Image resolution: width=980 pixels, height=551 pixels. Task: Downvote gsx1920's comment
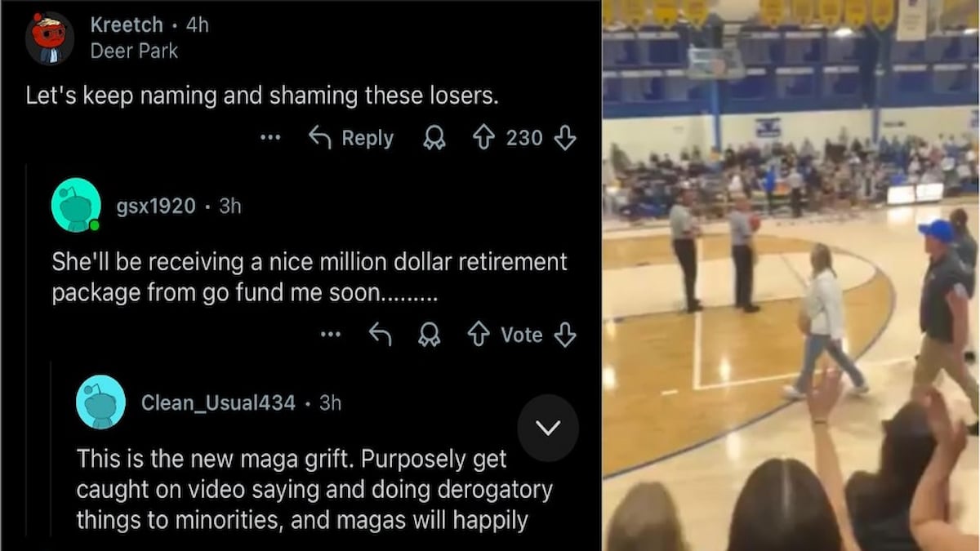(x=565, y=335)
